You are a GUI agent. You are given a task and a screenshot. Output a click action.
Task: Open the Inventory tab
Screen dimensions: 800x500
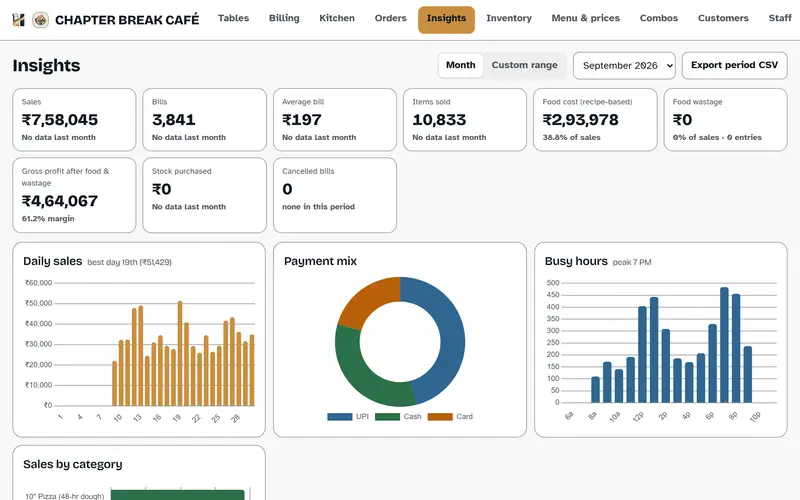[x=509, y=18]
